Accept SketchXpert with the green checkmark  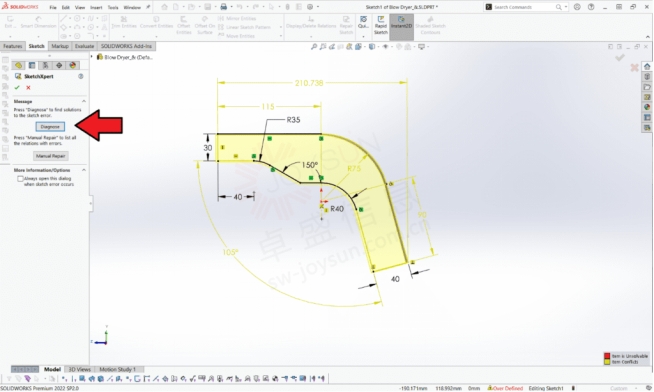[17, 88]
